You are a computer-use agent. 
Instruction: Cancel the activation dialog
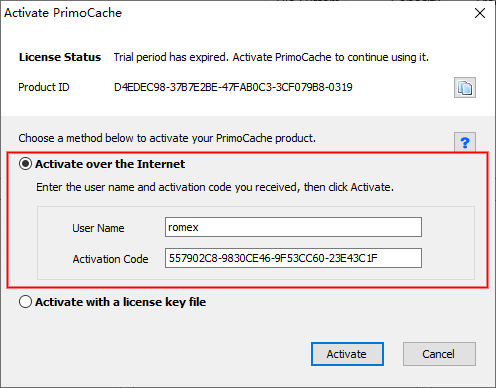439,354
